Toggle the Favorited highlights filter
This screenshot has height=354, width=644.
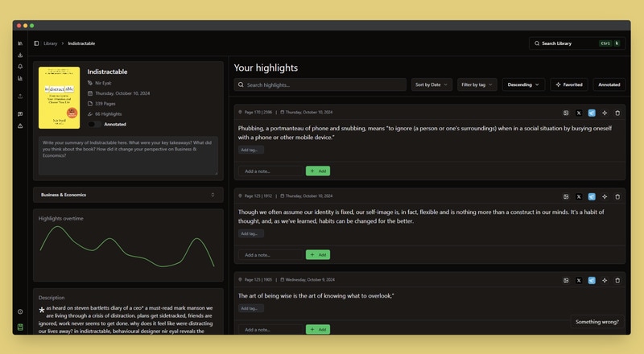coord(569,84)
